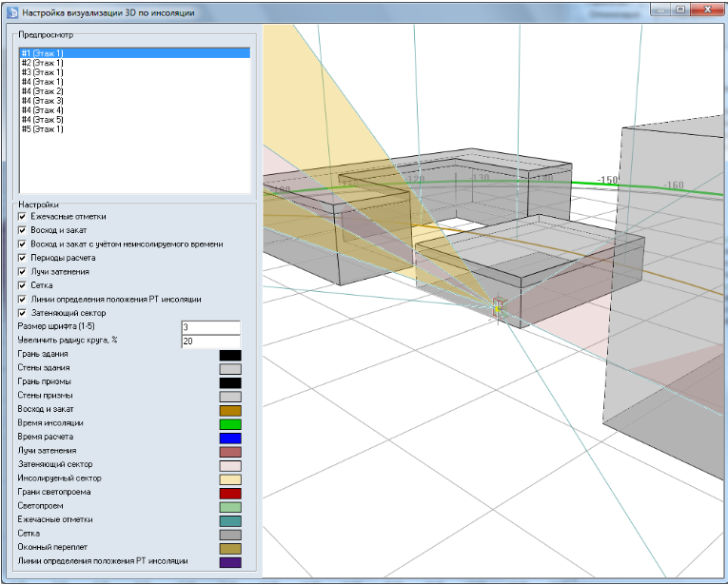Pick #4 (Этаж 5) from the list
Screen dimensions: 728x585
[x=42, y=120]
